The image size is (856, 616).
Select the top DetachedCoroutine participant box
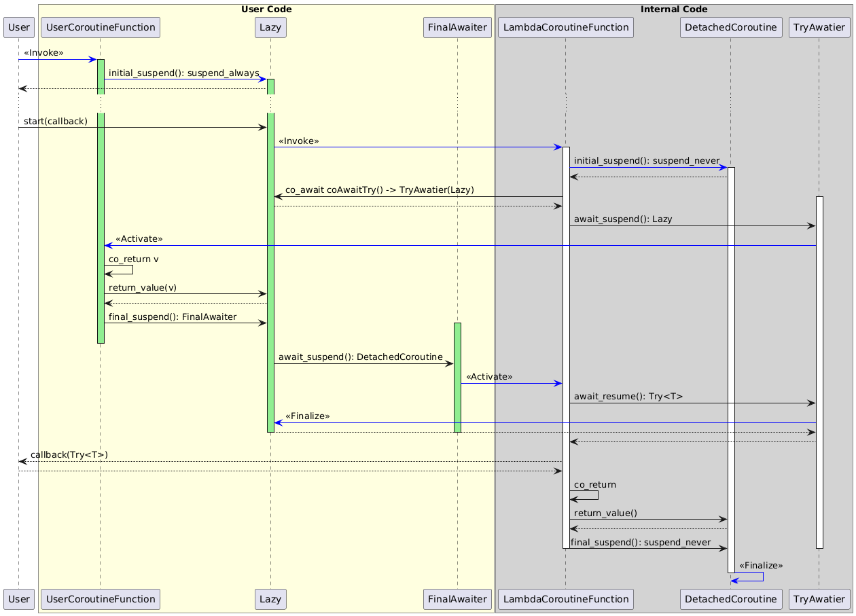[730, 27]
